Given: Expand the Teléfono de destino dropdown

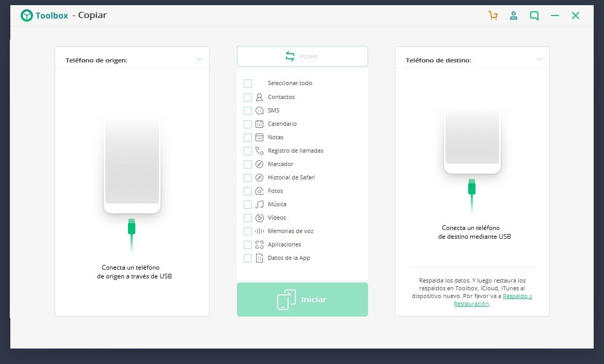Looking at the screenshot, I should (x=539, y=59).
